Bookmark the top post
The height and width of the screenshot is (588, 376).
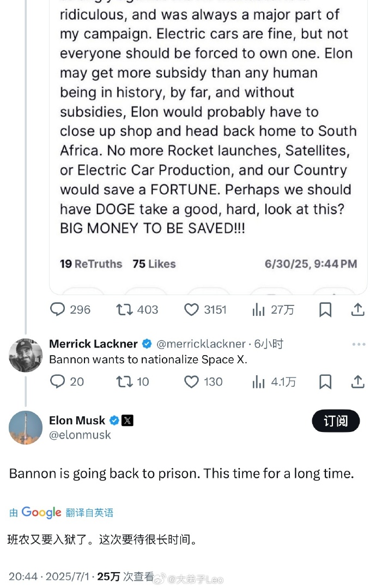[x=325, y=310]
